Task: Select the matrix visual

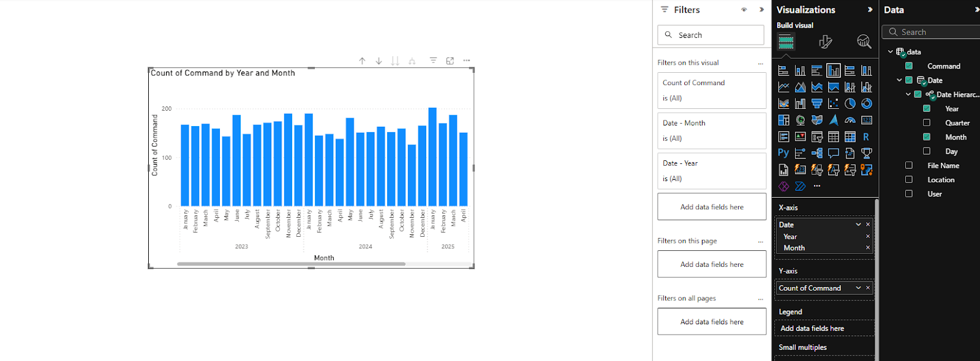Action: click(x=850, y=136)
